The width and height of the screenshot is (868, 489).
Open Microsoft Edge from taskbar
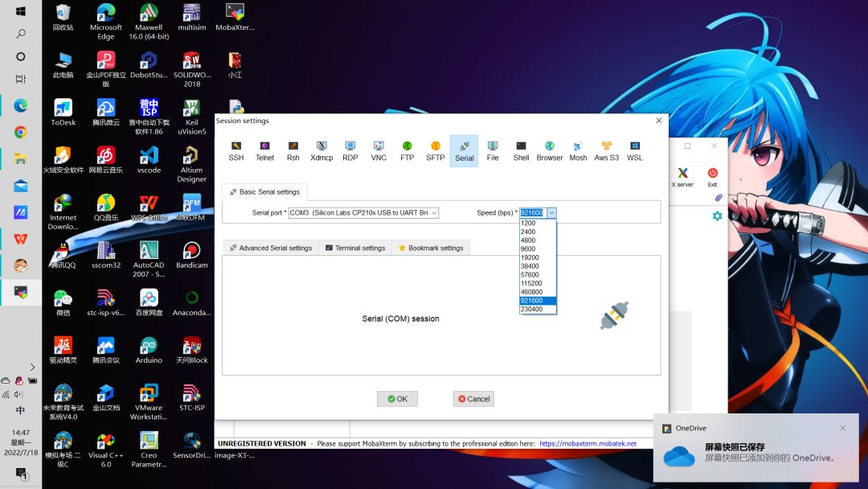coord(20,105)
